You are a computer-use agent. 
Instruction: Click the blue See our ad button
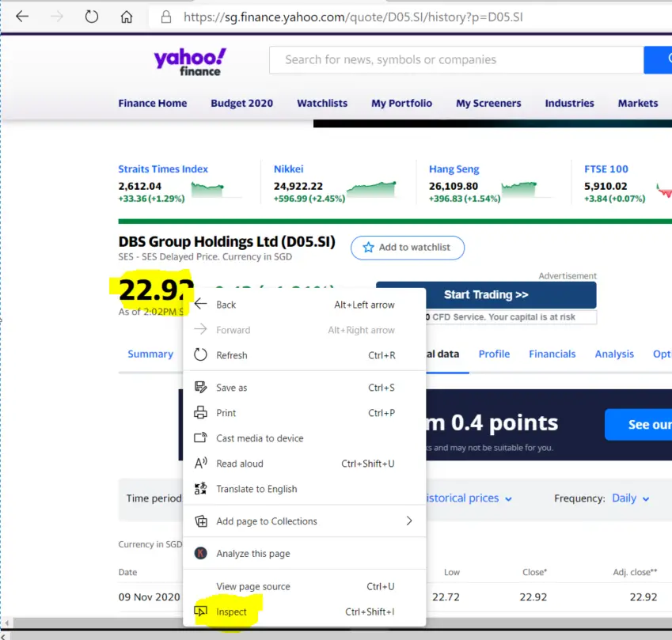point(639,425)
